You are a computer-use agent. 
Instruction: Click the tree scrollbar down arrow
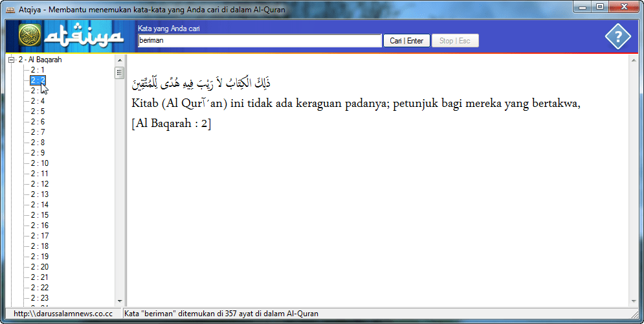(119, 301)
